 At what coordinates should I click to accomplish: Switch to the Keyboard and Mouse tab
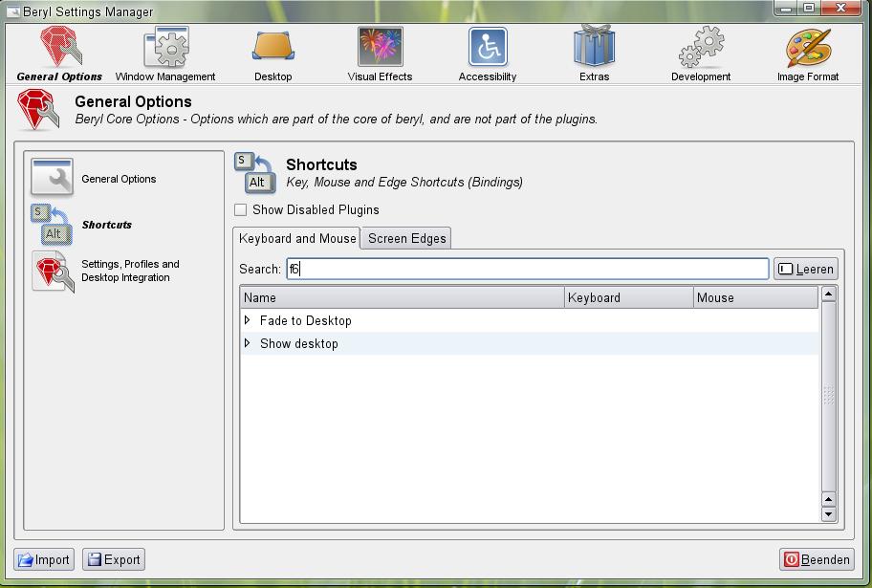(297, 238)
